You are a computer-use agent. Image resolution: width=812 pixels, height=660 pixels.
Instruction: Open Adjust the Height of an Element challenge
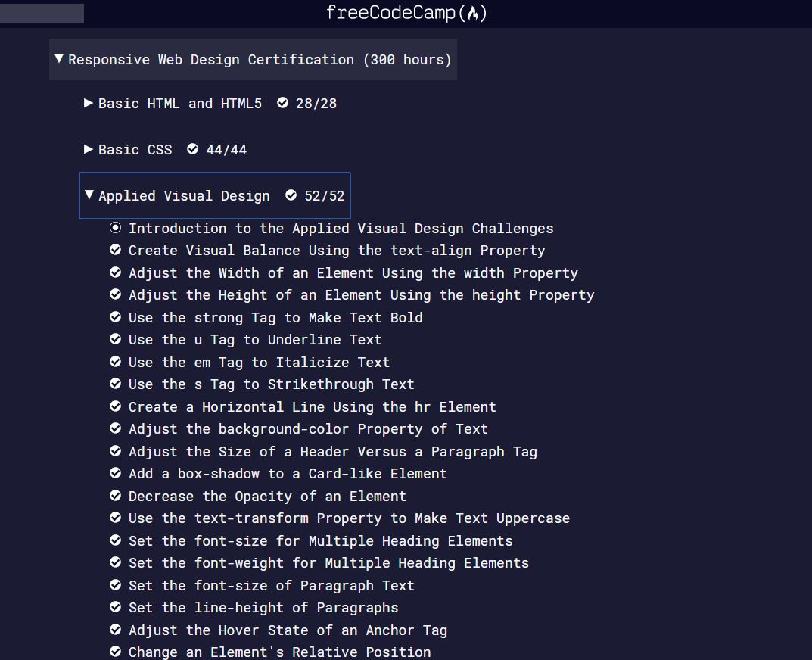click(362, 295)
